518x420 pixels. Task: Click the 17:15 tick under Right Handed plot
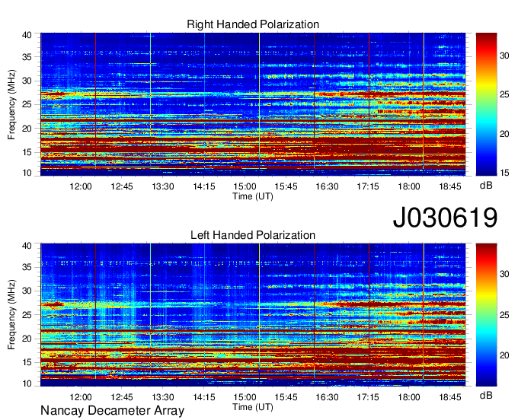tap(368, 186)
